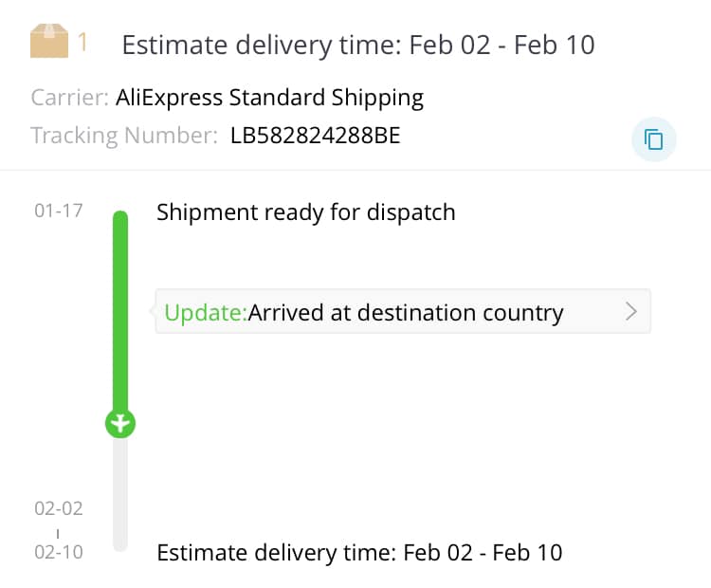Screen dimensions: 711x588
Task: Expand the Arrived at destination country chevron
Action: 631,312
